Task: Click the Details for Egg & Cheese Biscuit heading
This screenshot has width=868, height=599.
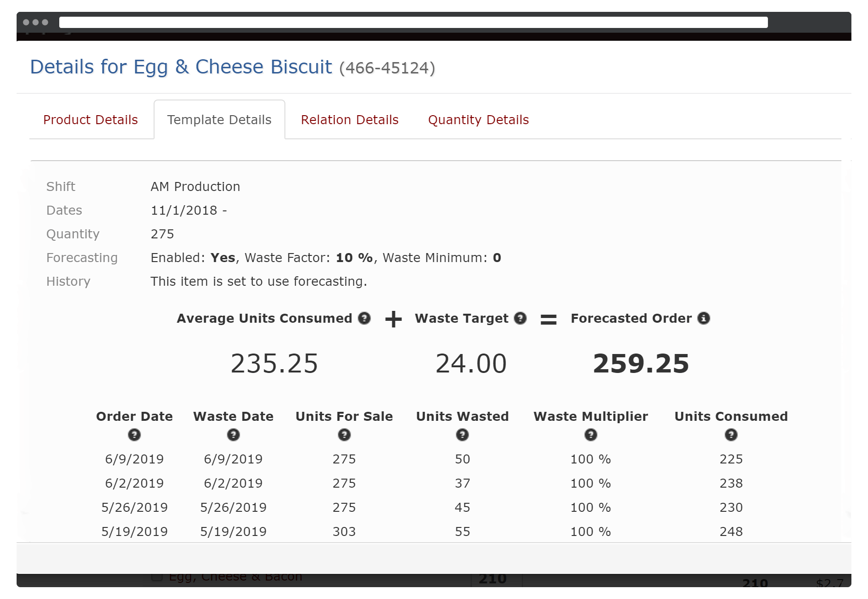Action: pyautogui.click(x=181, y=67)
